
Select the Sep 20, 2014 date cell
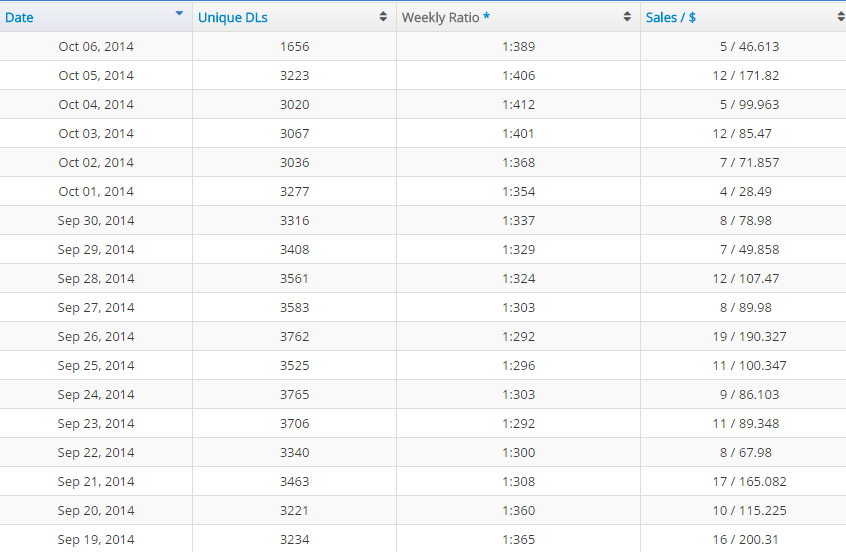(x=96, y=510)
